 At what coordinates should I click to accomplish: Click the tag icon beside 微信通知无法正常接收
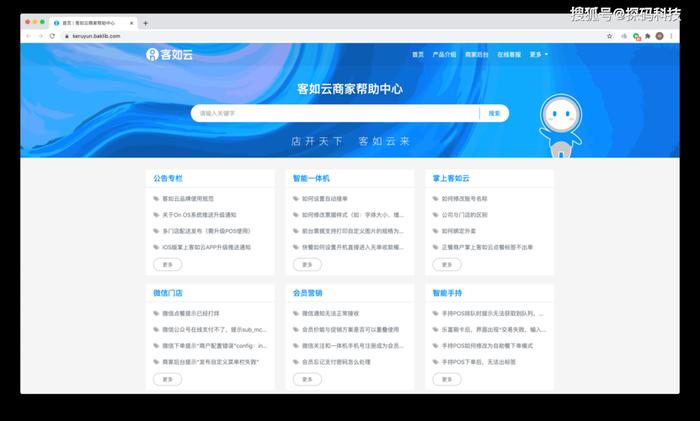point(296,313)
